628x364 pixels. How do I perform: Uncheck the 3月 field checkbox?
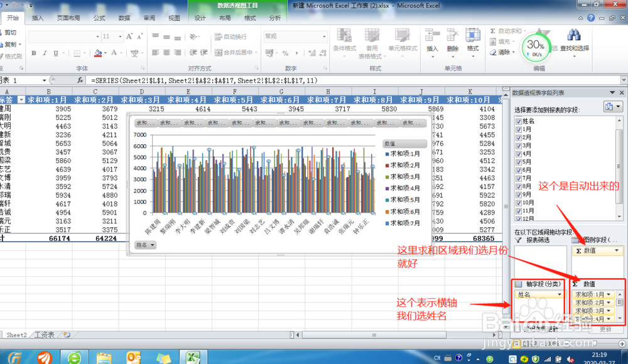pyautogui.click(x=519, y=146)
